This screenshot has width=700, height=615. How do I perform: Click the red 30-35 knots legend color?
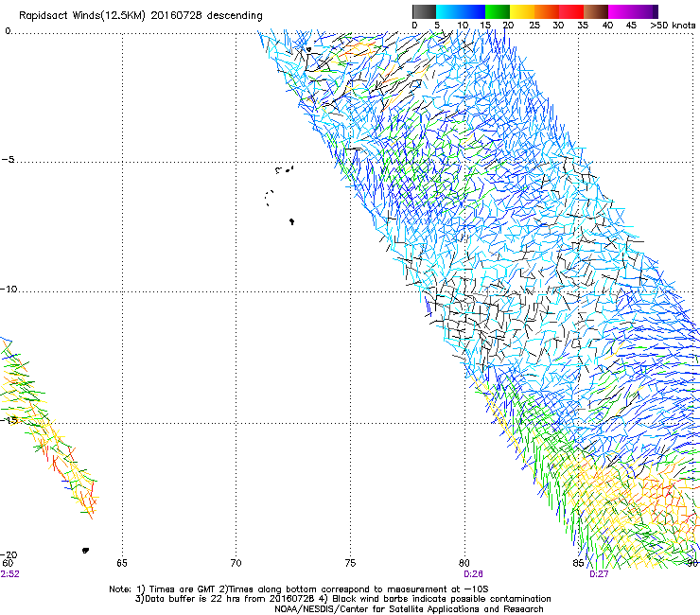(x=571, y=11)
